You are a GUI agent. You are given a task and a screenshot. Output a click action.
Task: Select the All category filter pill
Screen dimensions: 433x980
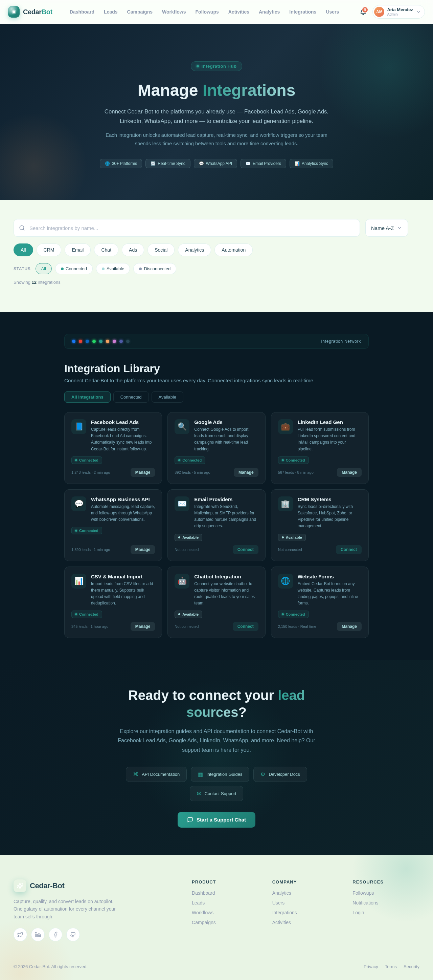click(23, 250)
